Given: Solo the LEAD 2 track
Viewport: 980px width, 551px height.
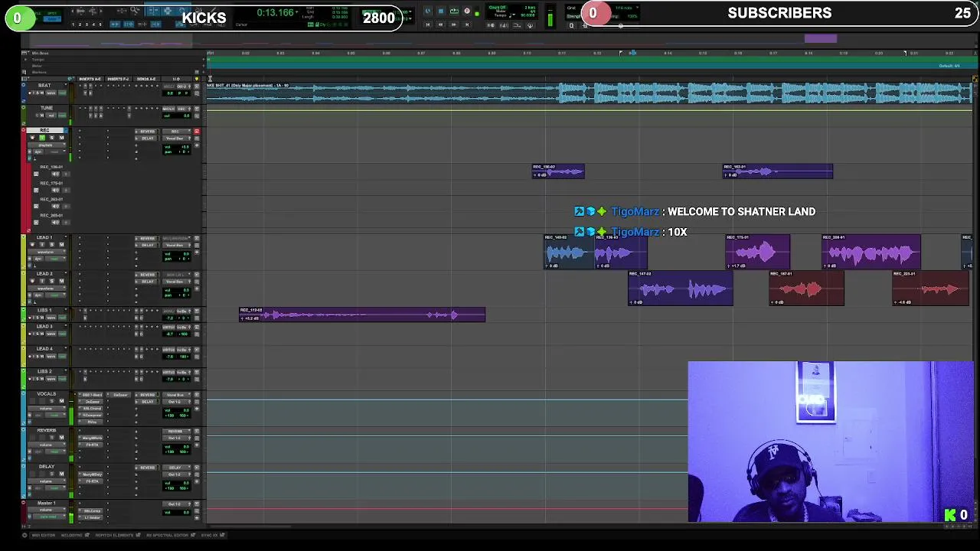Looking at the screenshot, I should click(52, 281).
